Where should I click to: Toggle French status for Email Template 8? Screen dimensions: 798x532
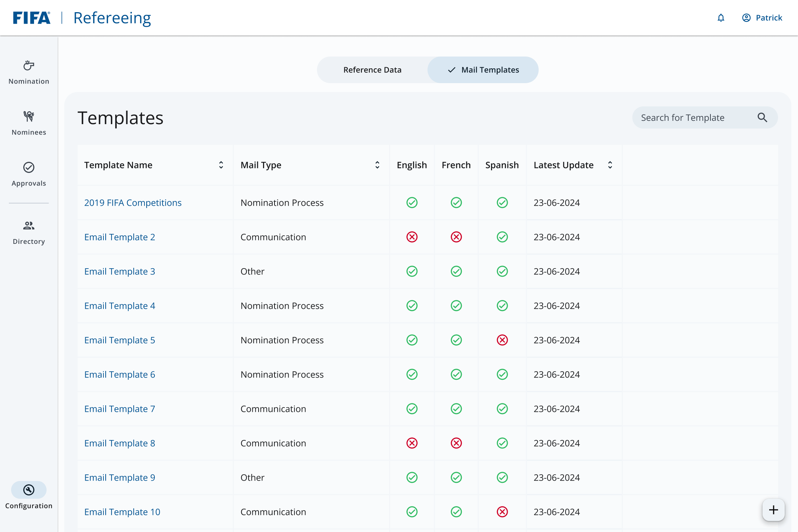tap(456, 443)
